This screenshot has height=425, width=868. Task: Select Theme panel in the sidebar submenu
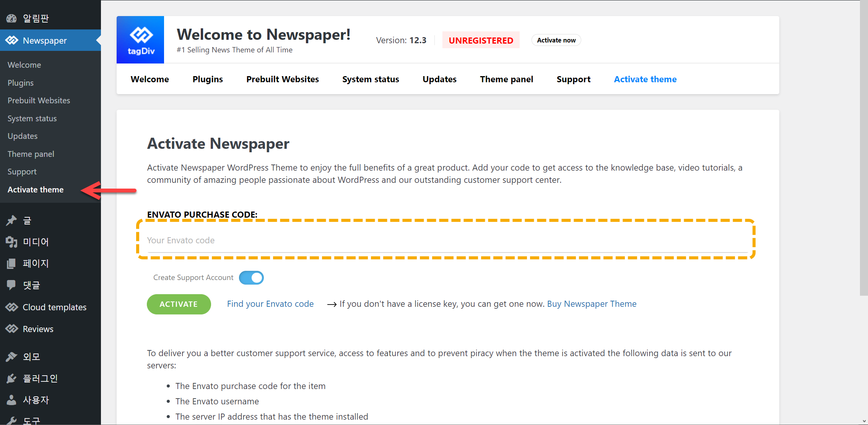coord(31,154)
